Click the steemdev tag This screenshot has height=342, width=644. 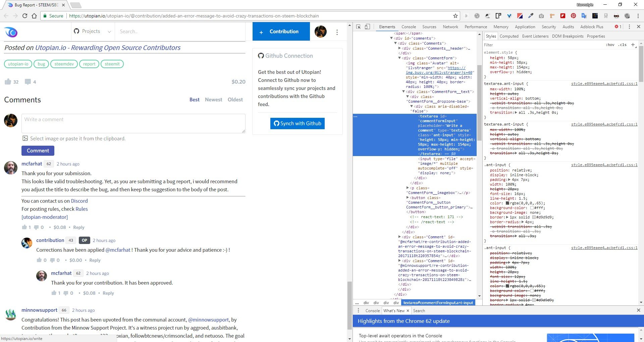(64, 64)
